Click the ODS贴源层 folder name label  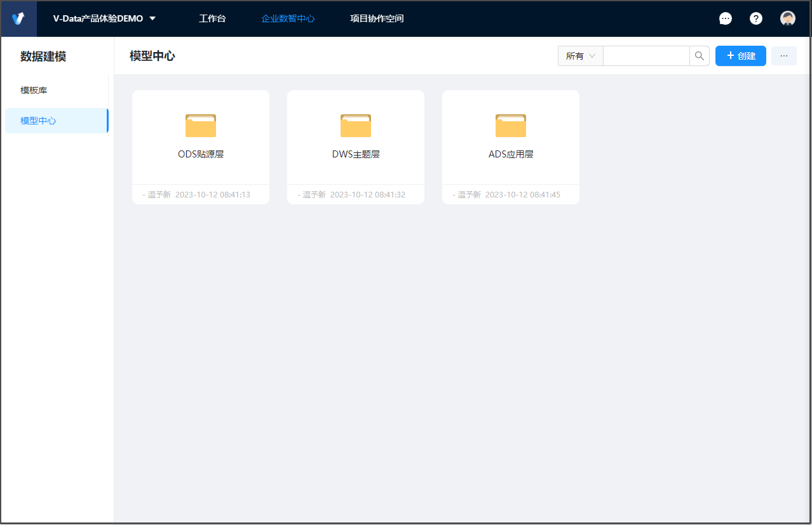click(x=201, y=154)
